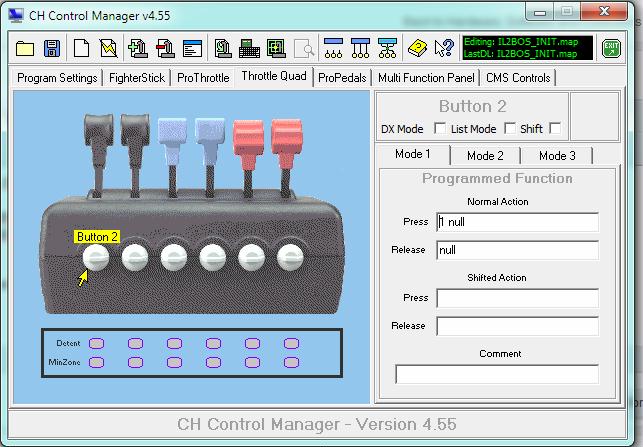
Task: Select the right blue prop lever
Action: pyautogui.click(x=210, y=157)
